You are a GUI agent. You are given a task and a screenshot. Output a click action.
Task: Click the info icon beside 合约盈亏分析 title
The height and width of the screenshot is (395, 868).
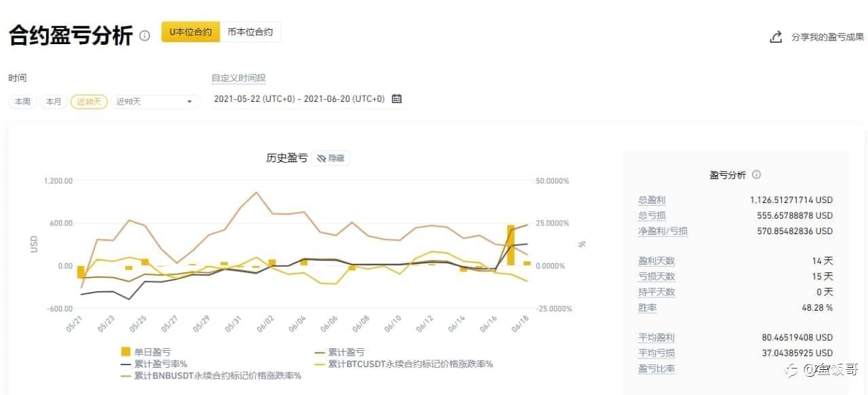144,36
